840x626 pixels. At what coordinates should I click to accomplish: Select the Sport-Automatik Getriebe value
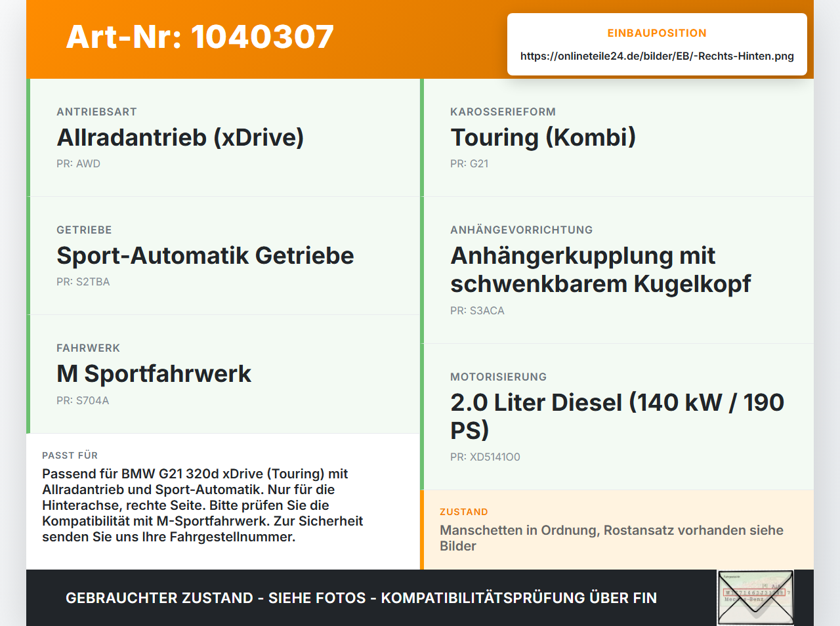click(205, 255)
